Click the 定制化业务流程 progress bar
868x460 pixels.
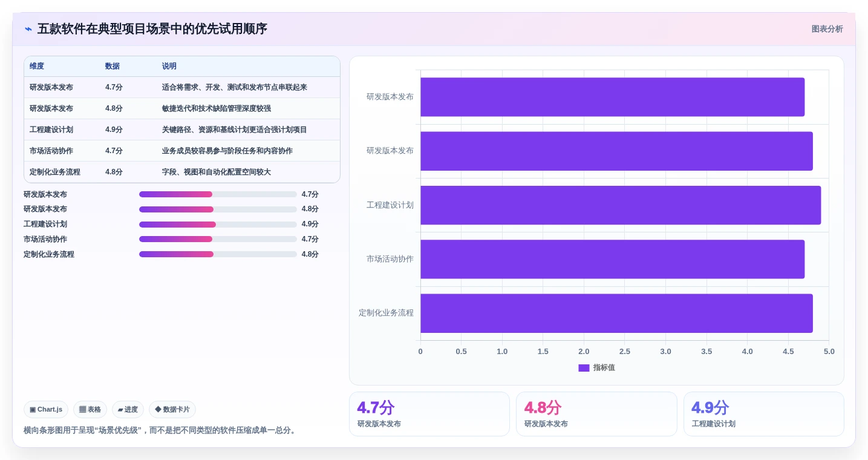[x=218, y=254]
